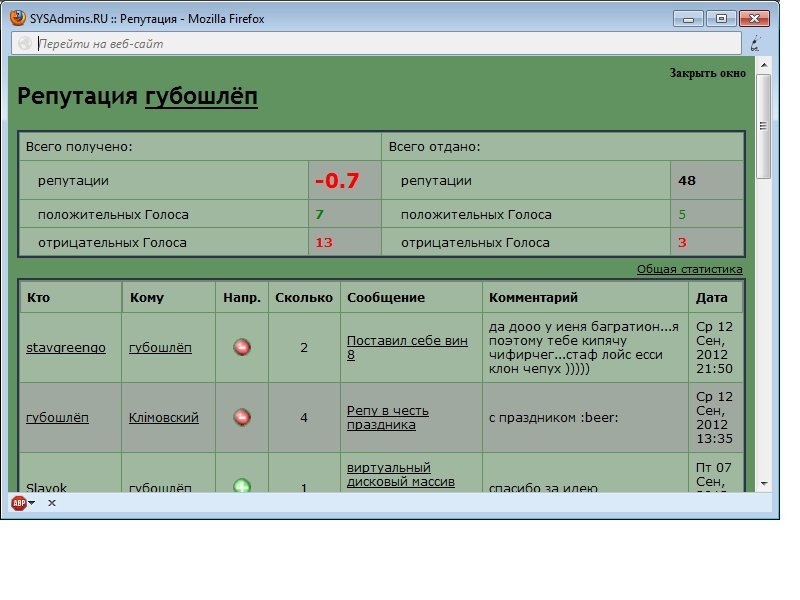Minimize the Firefox window
Viewport: 800px width, 600px height.
688,19
